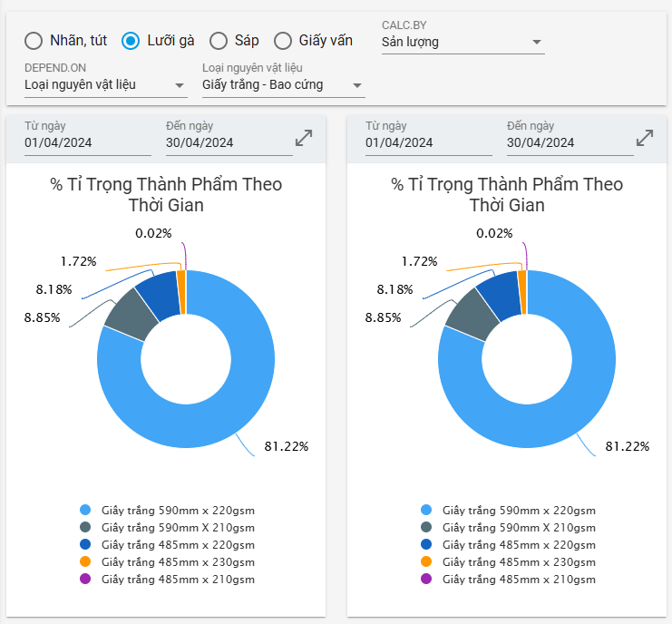Viewport: 672px width, 624px height.
Task: Expand the left chart to fullscreen
Action: click(304, 138)
